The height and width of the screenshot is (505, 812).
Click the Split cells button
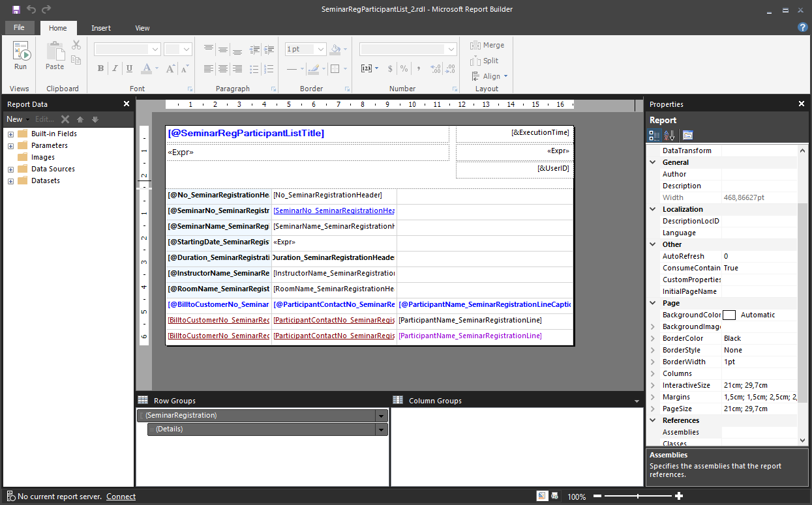(485, 61)
